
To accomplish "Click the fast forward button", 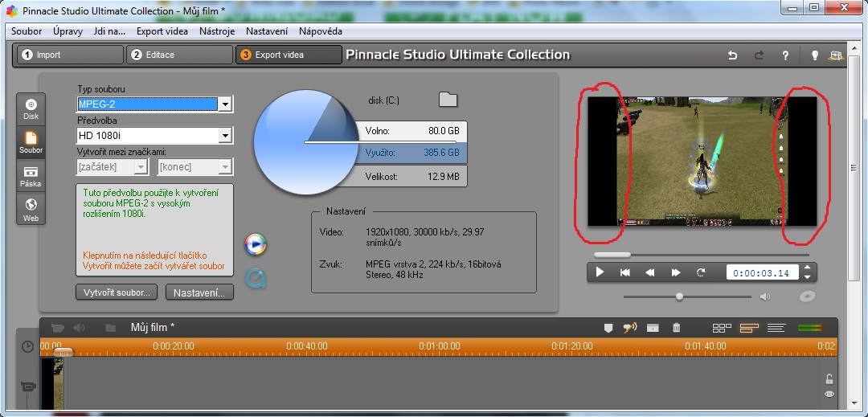I will point(676,272).
